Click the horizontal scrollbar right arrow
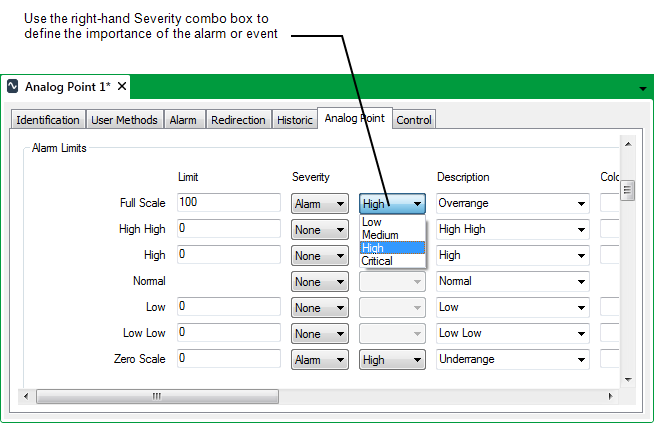Viewport: 654px width, 423px height. [x=612, y=397]
